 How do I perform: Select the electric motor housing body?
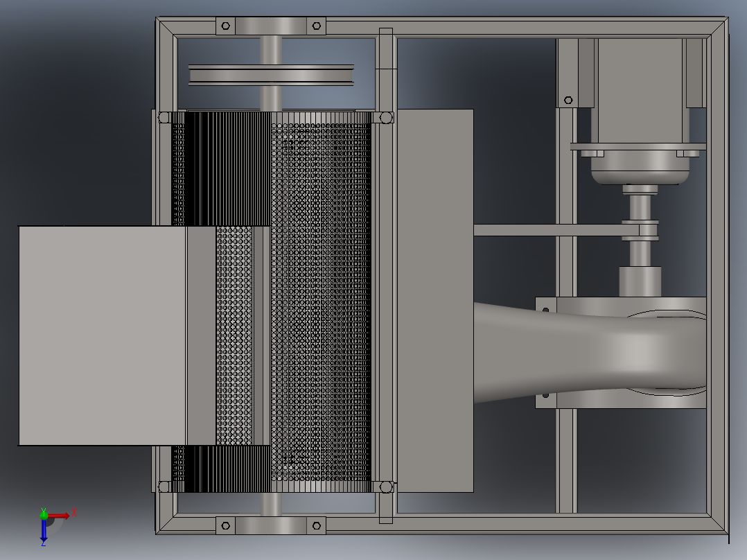[x=640, y=91]
